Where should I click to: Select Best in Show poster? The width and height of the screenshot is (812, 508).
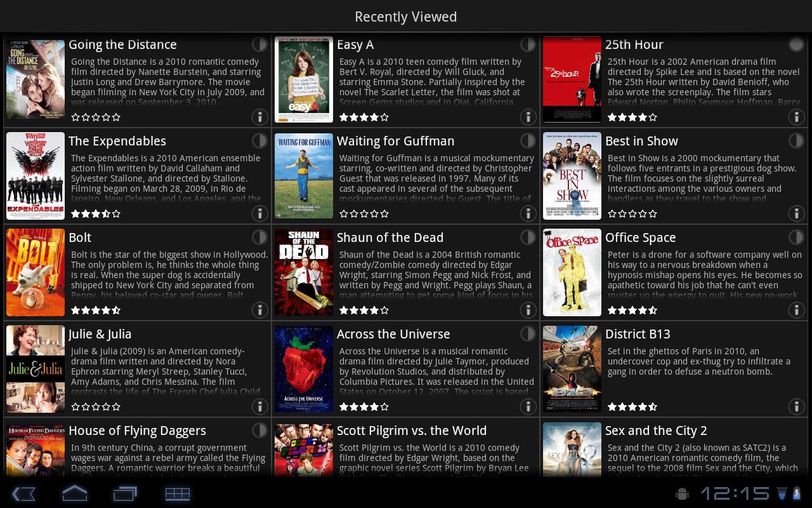(x=572, y=176)
